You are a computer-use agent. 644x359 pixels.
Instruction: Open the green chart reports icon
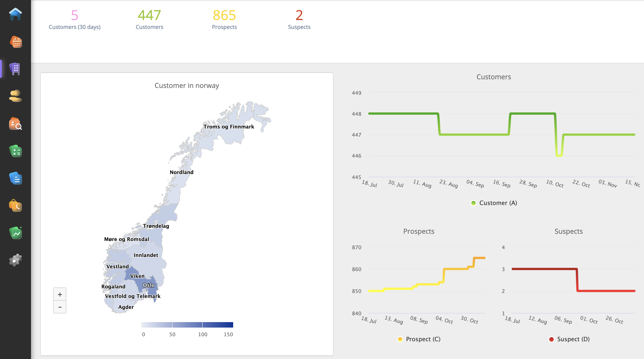coord(15,233)
